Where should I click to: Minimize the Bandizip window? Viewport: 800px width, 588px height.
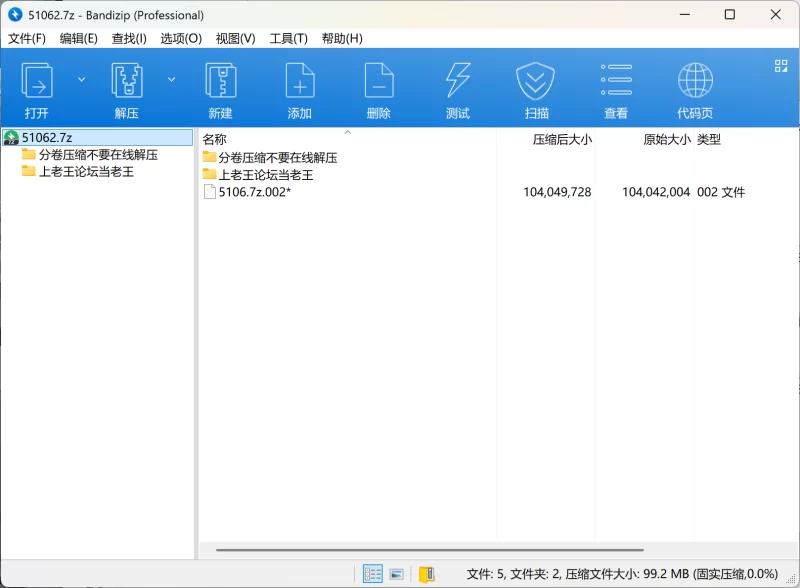click(x=685, y=14)
